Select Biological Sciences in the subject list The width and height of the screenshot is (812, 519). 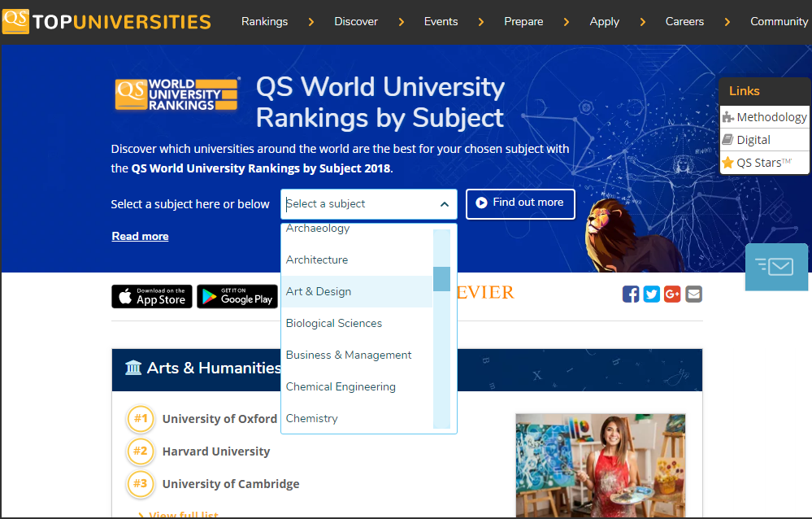(357, 323)
